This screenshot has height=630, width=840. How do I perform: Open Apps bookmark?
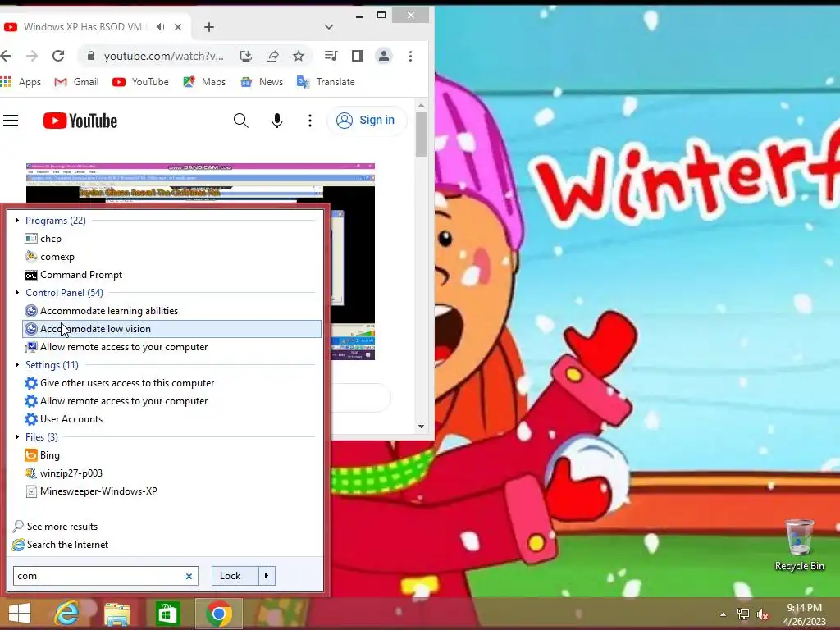pyautogui.click(x=21, y=82)
